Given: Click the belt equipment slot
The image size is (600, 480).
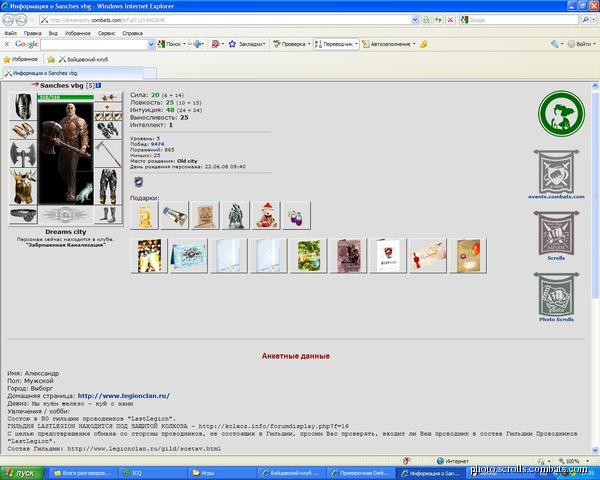Looking at the screenshot, I should [23, 215].
